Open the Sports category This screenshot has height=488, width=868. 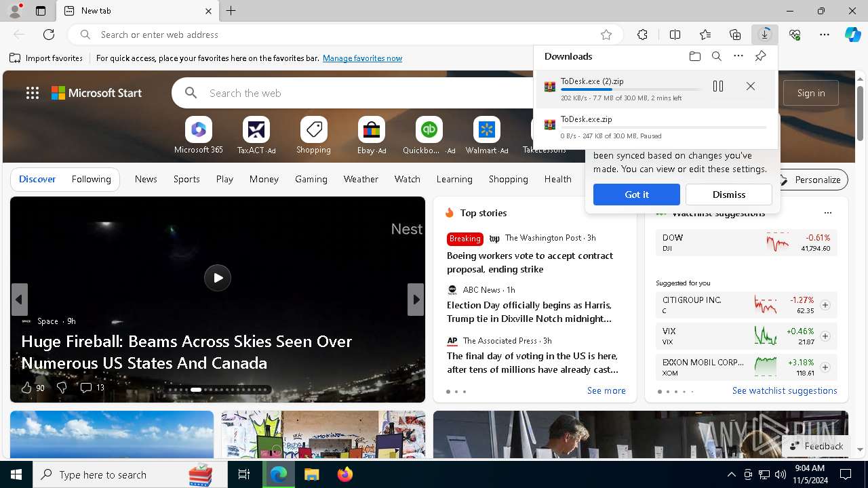[x=186, y=179]
